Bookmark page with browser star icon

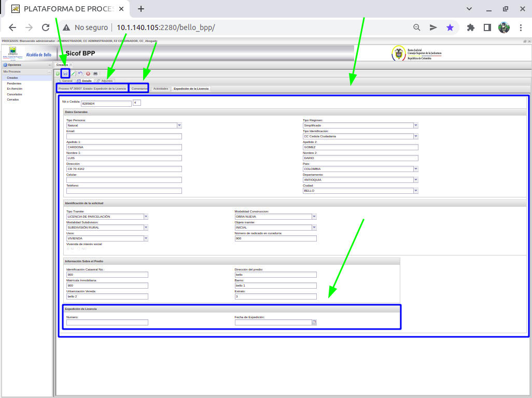(450, 27)
